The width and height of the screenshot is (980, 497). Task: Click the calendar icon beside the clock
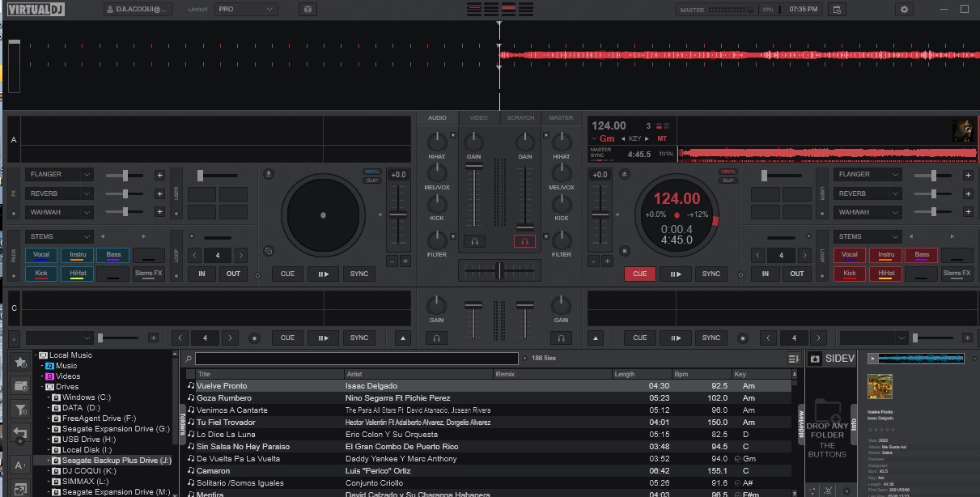838,9
